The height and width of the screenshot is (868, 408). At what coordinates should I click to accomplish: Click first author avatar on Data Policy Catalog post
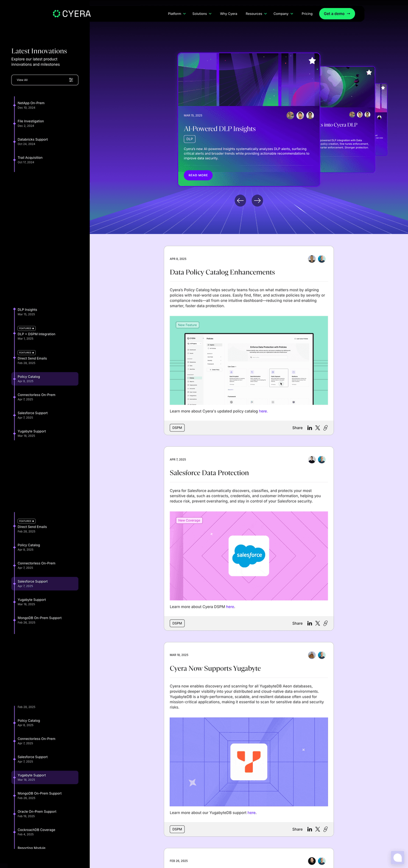312,259
